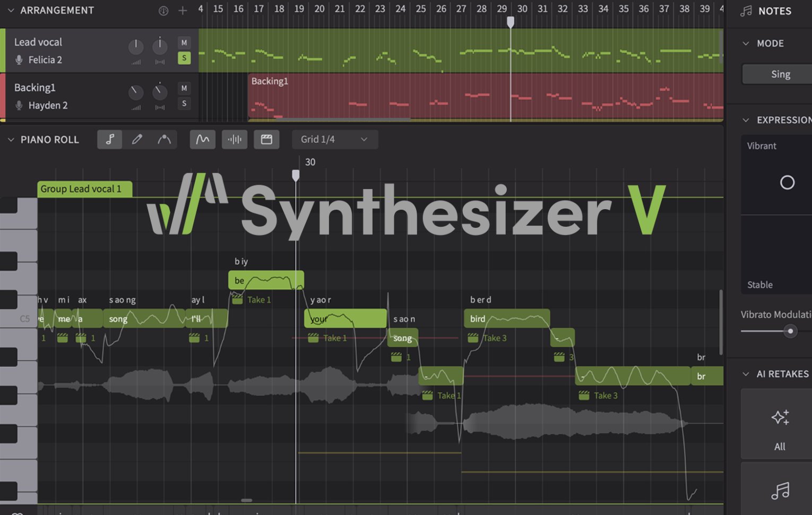
Task: Select the Group Lead vocal 1 label
Action: [84, 189]
